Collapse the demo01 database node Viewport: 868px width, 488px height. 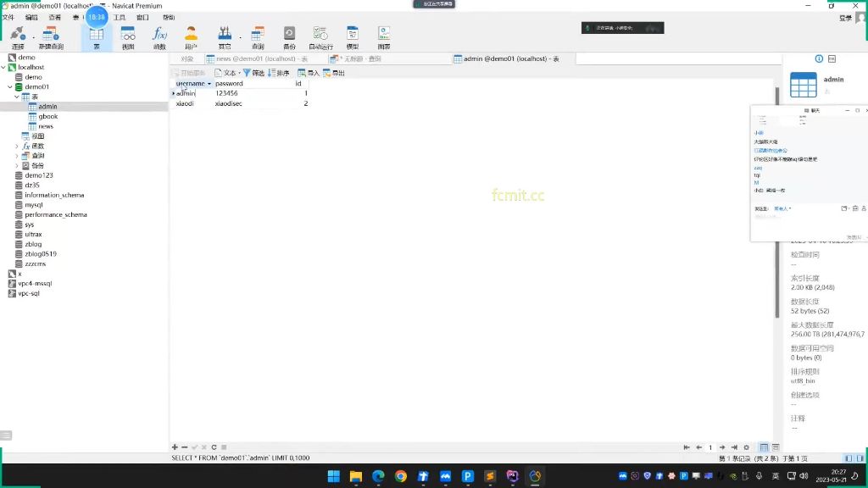tap(10, 87)
